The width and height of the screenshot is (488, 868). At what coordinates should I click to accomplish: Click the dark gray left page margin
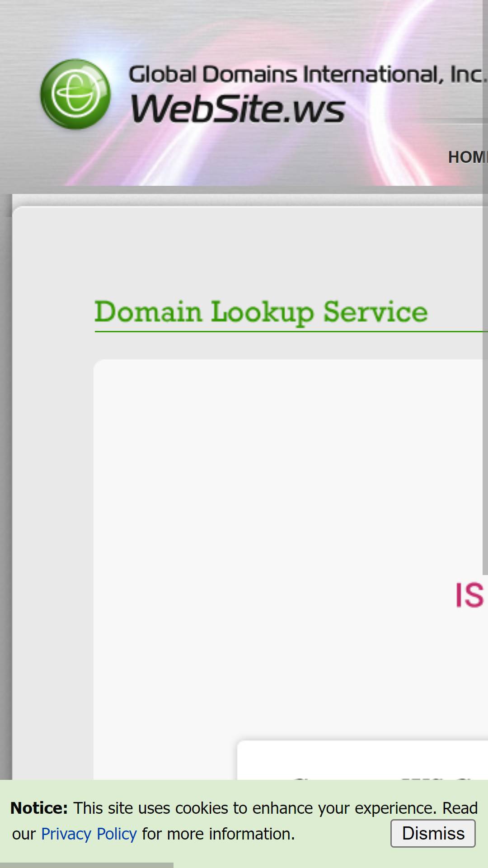click(x=5, y=452)
